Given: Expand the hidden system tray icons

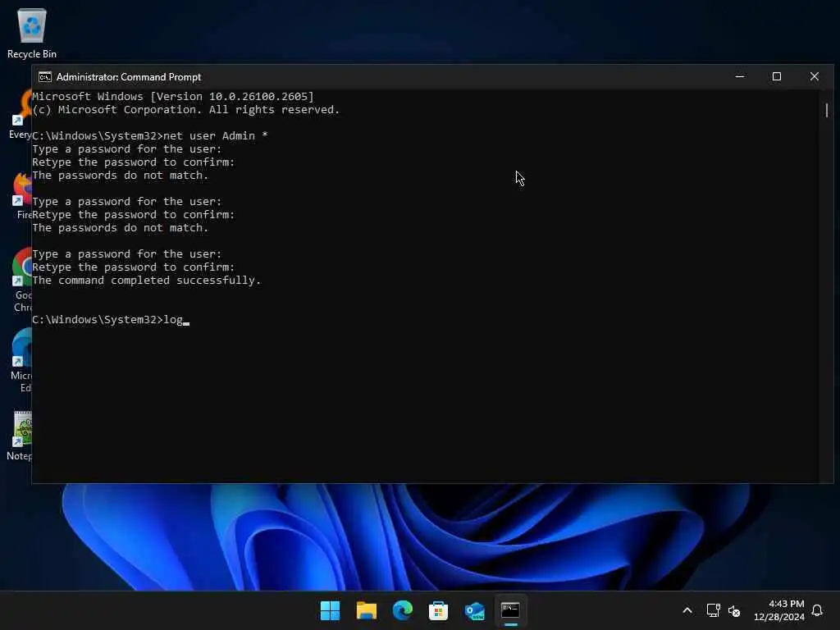Looking at the screenshot, I should pos(687,610).
